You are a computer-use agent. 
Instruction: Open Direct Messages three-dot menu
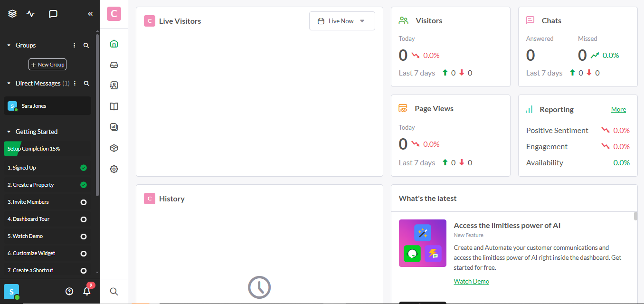75,84
